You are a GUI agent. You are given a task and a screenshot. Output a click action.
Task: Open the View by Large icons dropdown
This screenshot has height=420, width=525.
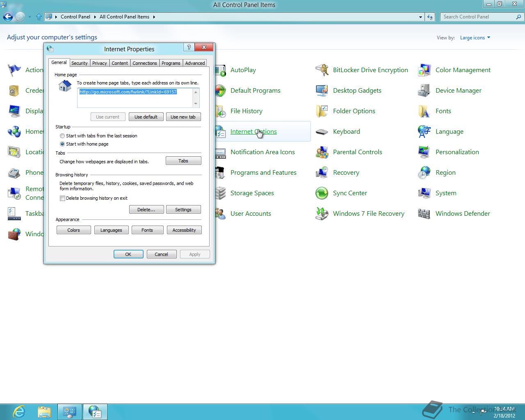click(x=475, y=38)
